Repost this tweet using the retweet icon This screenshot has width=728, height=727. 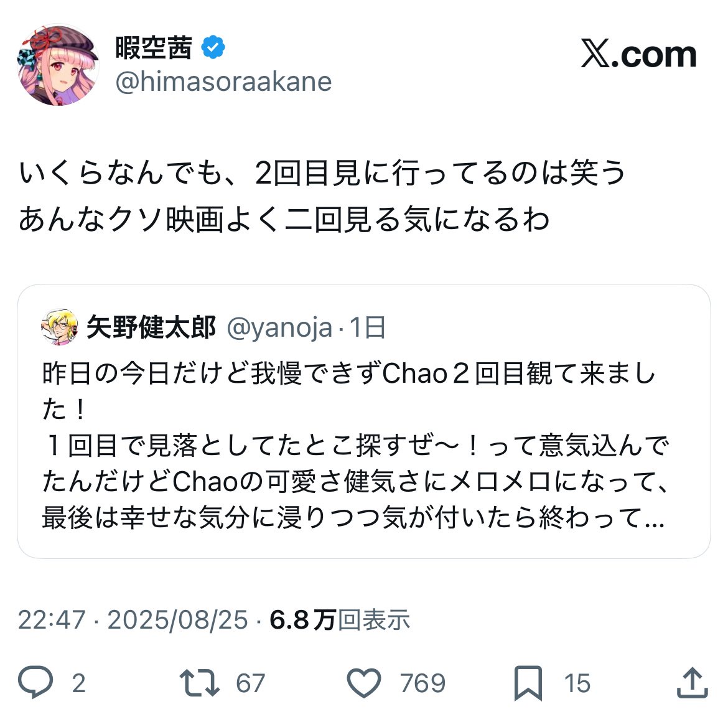coord(200,683)
